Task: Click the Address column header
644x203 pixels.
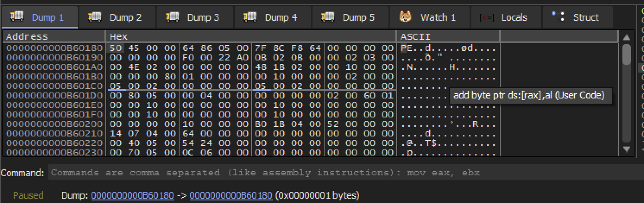Action: (x=54, y=37)
